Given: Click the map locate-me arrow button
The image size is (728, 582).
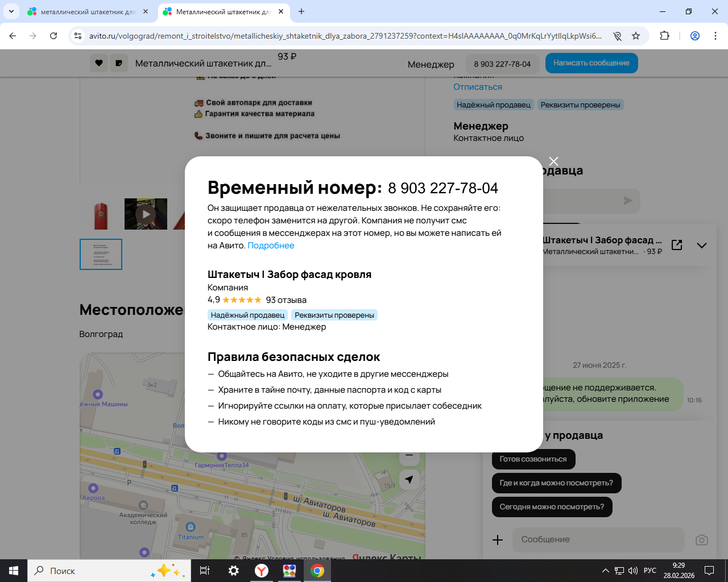Looking at the screenshot, I should pos(409,480).
